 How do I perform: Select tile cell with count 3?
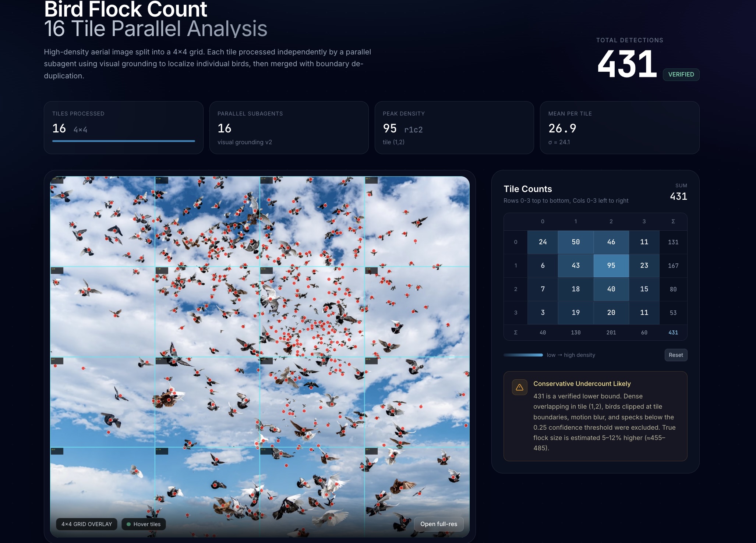[x=543, y=312]
